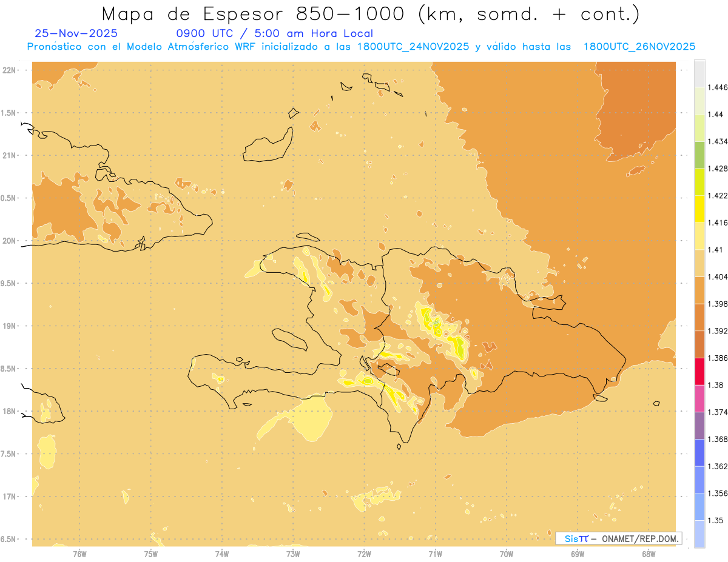Click the '0900 UTC / 5:00 am Hora Local' time label
The width and height of the screenshot is (728, 562).
274,33
